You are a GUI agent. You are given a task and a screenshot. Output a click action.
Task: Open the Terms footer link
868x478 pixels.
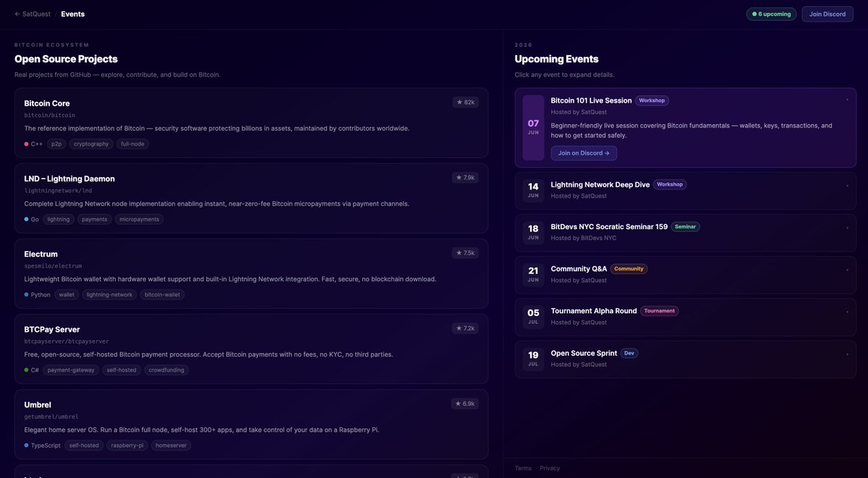523,468
